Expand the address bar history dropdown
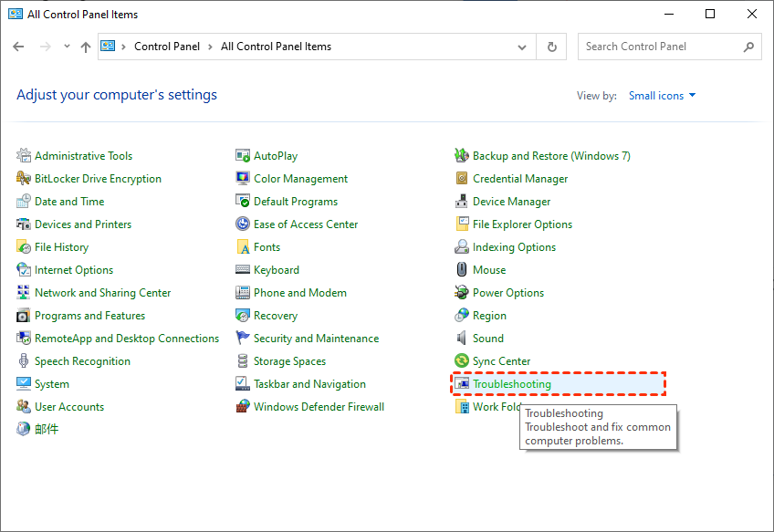Screen dimensions: 774x532 tap(522, 47)
